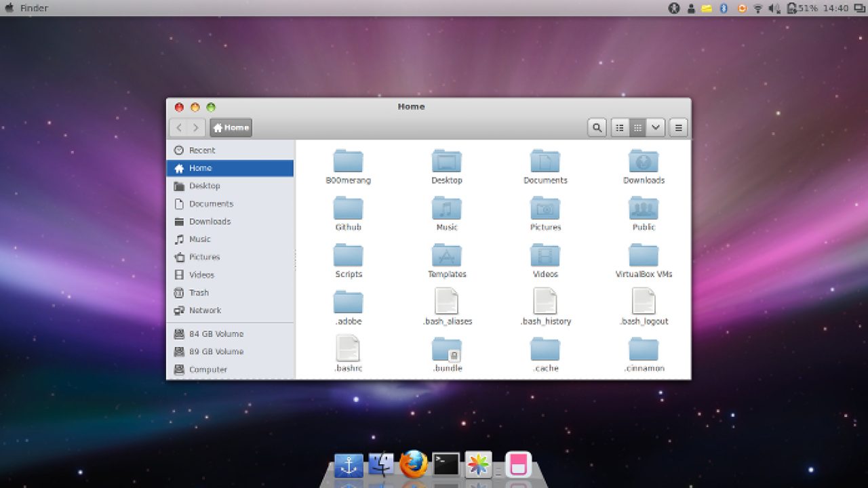Click the accessibility tray icon
868x488 pixels.
tap(674, 8)
